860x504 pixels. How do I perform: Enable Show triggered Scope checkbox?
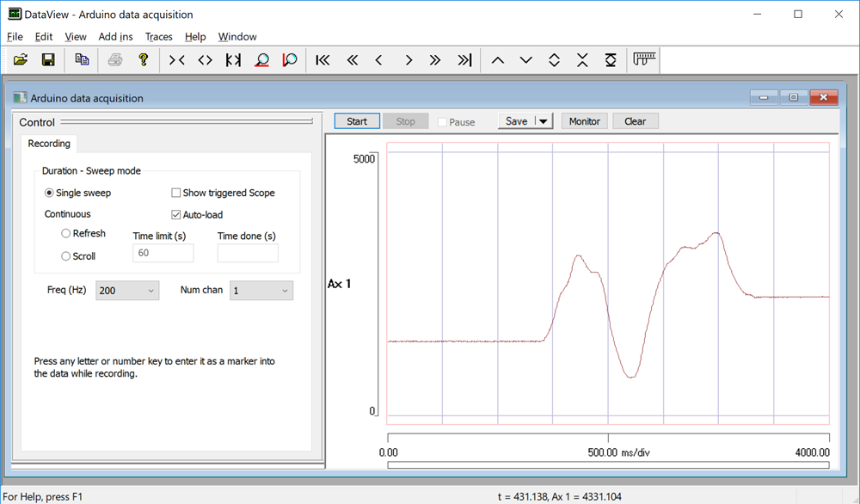click(176, 193)
